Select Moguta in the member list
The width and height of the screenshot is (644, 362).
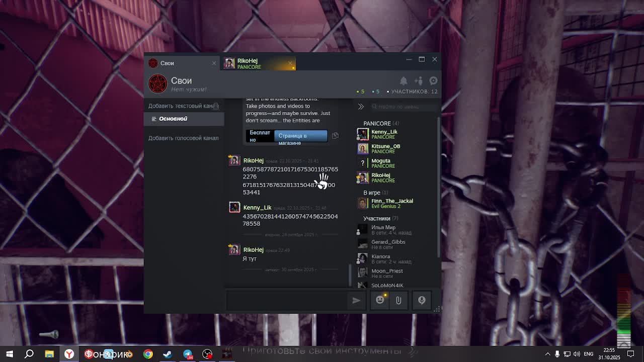tap(395, 163)
